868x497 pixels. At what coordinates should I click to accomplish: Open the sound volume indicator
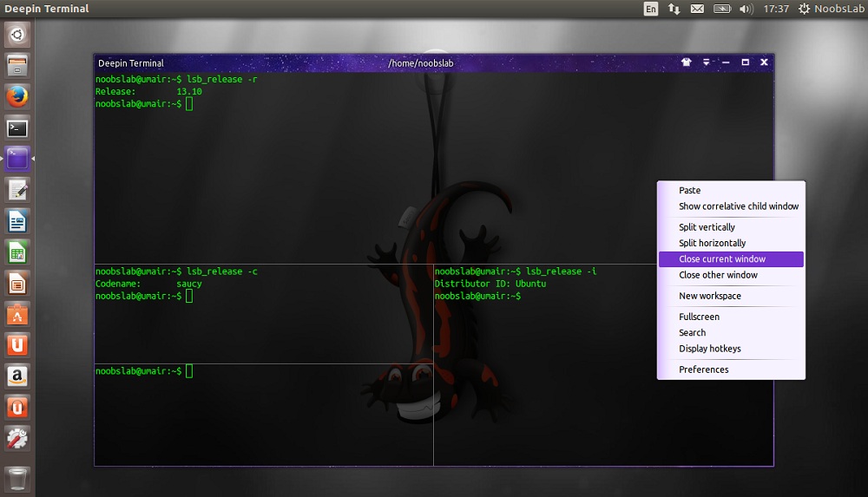(746, 9)
